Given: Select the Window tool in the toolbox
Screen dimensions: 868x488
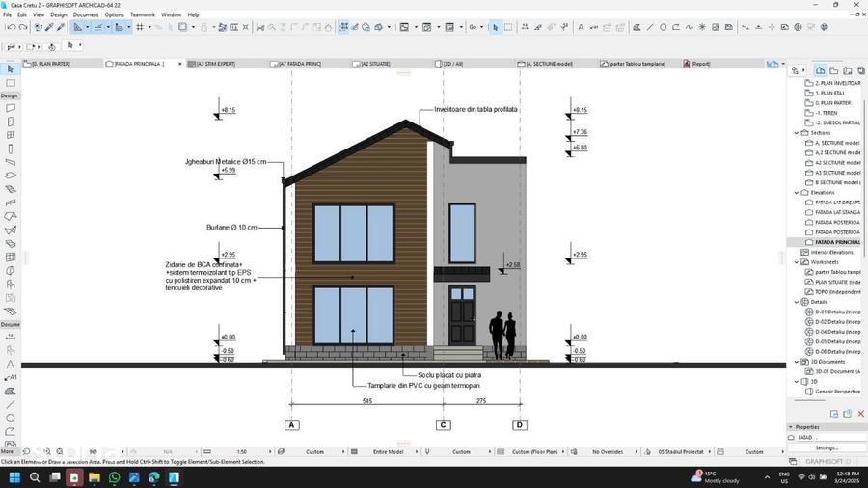Looking at the screenshot, I should coord(10,135).
